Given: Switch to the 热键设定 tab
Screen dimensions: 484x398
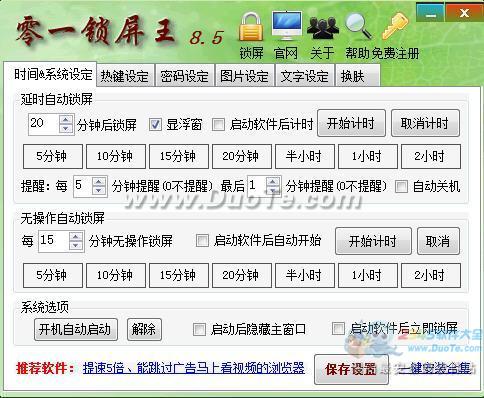Looking at the screenshot, I should [125, 76].
